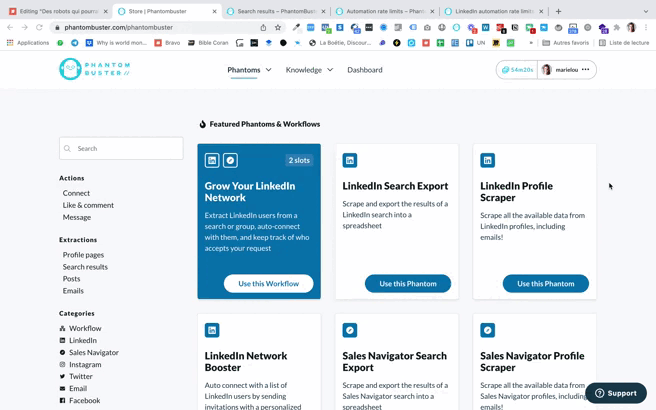The width and height of the screenshot is (656, 410).
Task: Select the LinkedIn category
Action: point(78,341)
